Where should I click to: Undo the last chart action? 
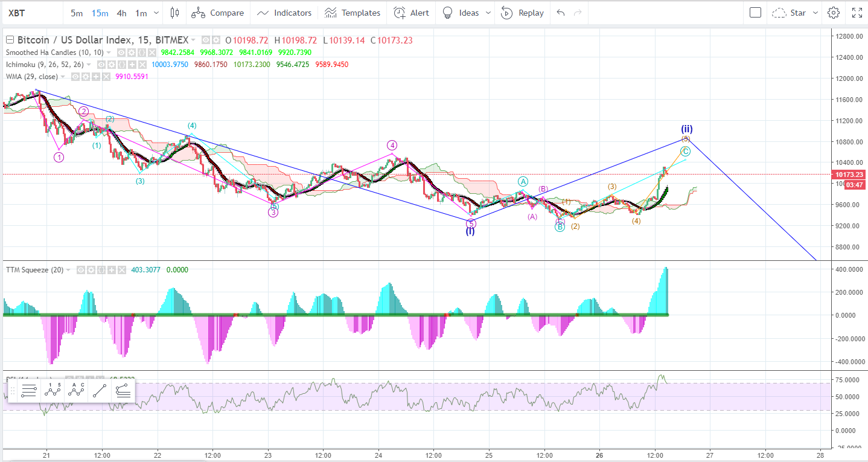click(x=561, y=13)
